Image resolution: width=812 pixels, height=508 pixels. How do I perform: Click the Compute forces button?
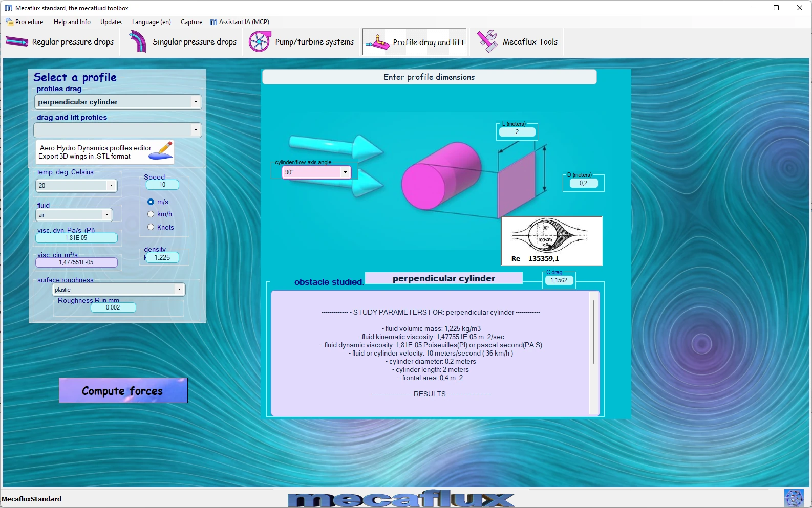[x=123, y=390]
